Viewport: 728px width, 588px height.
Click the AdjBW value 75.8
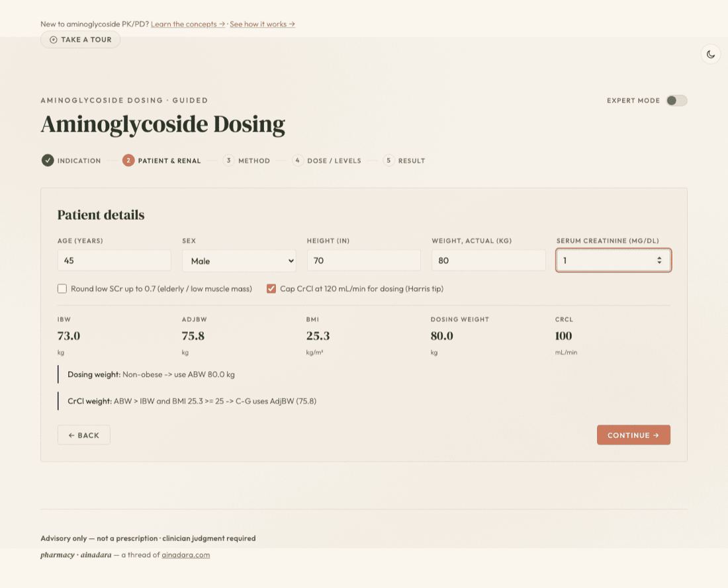tap(193, 335)
